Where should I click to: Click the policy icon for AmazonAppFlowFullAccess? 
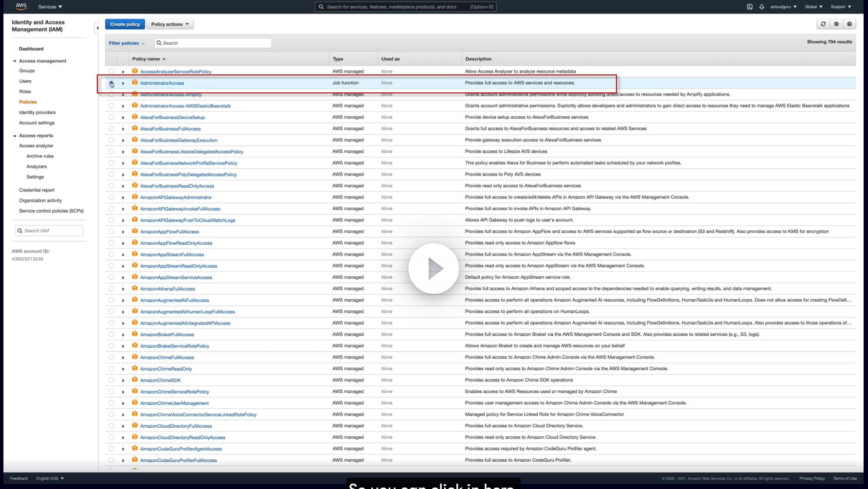pos(135,231)
